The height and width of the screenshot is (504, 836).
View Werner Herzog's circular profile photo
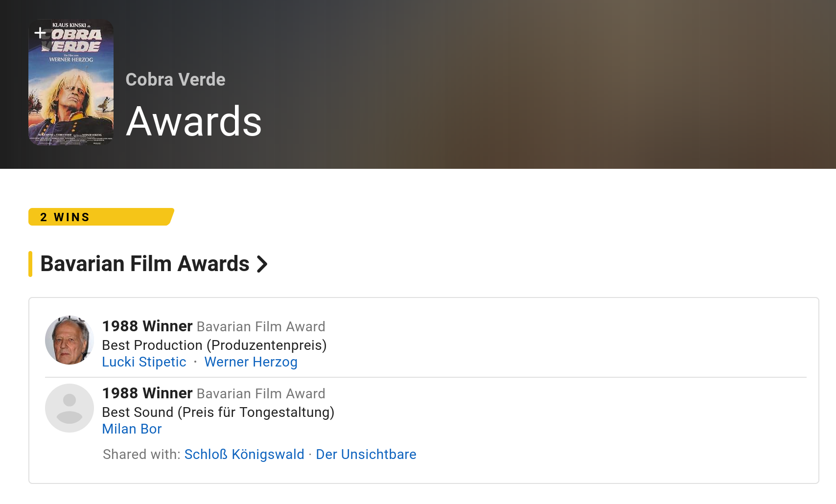(70, 340)
